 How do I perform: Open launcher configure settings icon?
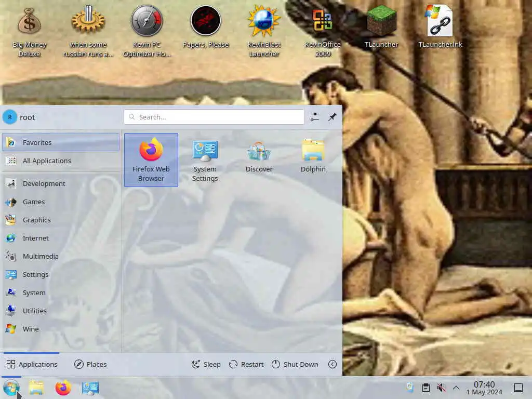[314, 117]
